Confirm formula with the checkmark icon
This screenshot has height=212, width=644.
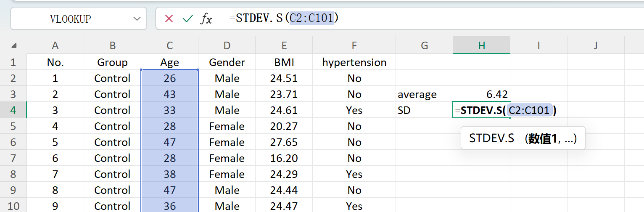click(x=188, y=19)
